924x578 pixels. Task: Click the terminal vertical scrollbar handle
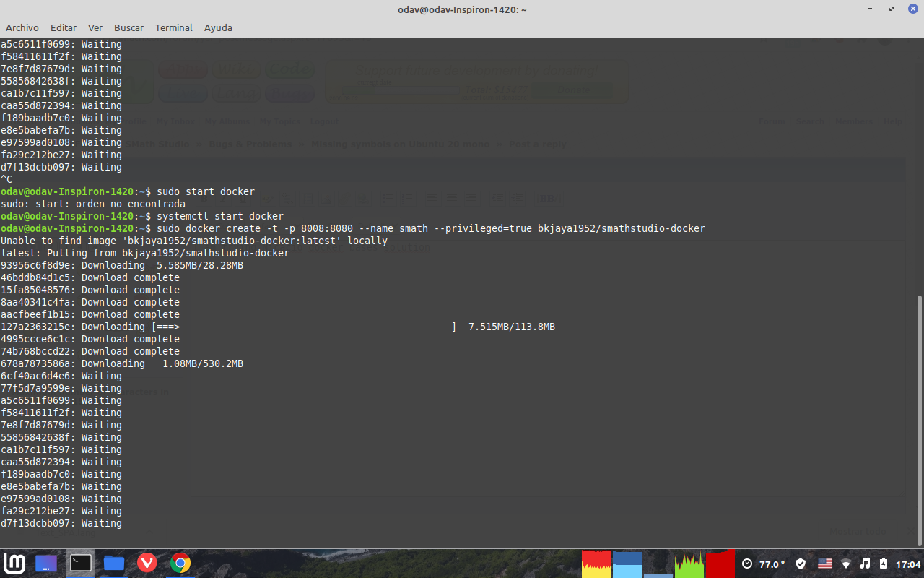919,419
